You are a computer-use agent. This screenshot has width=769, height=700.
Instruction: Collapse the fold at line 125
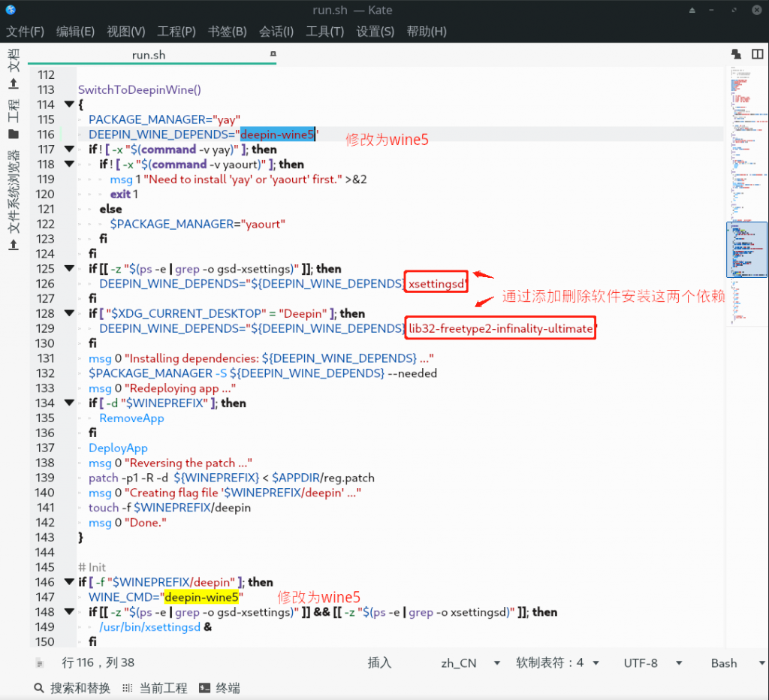(x=69, y=268)
